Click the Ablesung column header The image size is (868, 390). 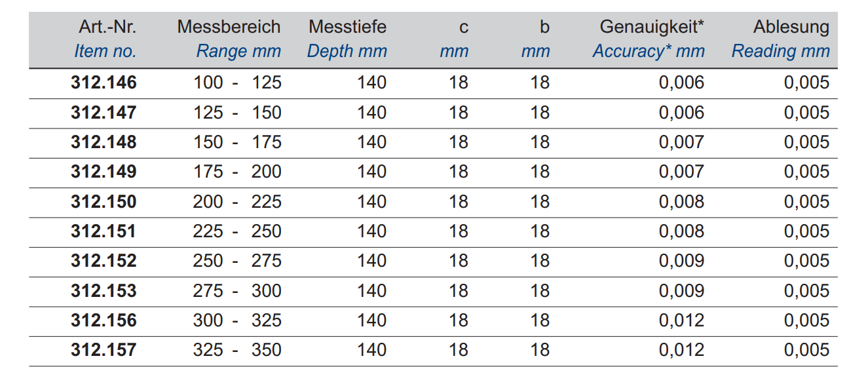[x=791, y=28]
